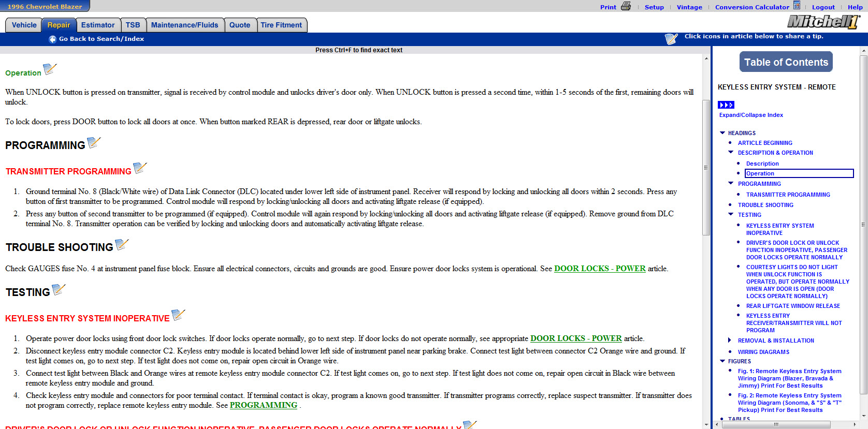Click the Go Back arrow icon
This screenshot has width=868, height=429.
click(x=52, y=39)
